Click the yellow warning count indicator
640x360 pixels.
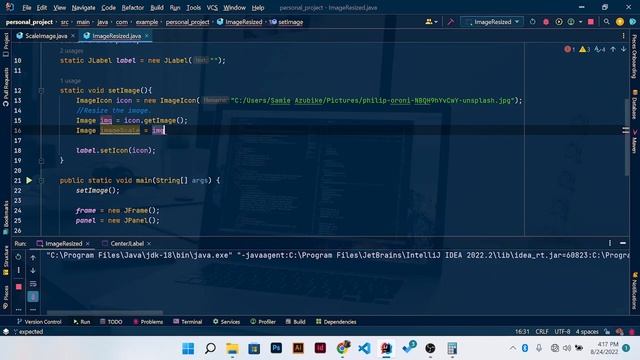point(584,49)
